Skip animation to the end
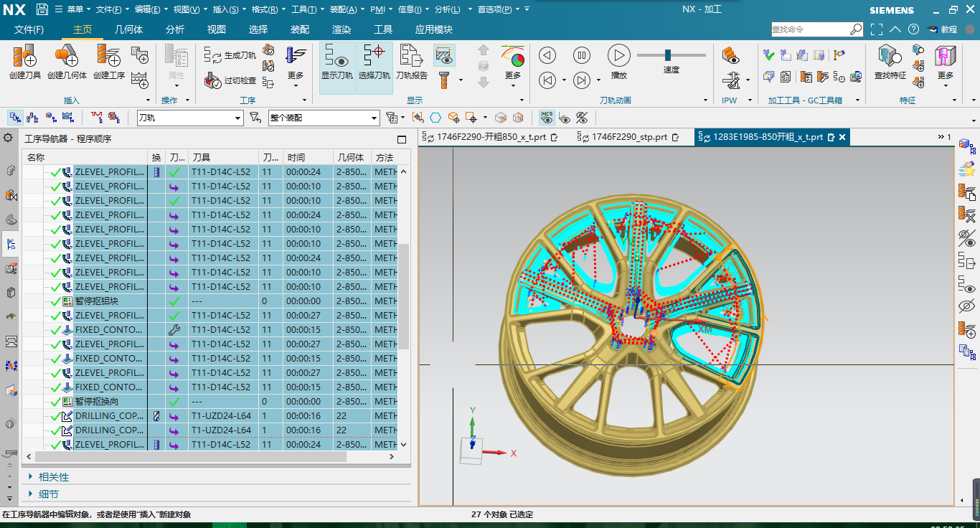This screenshot has height=528, width=980. coord(582,80)
